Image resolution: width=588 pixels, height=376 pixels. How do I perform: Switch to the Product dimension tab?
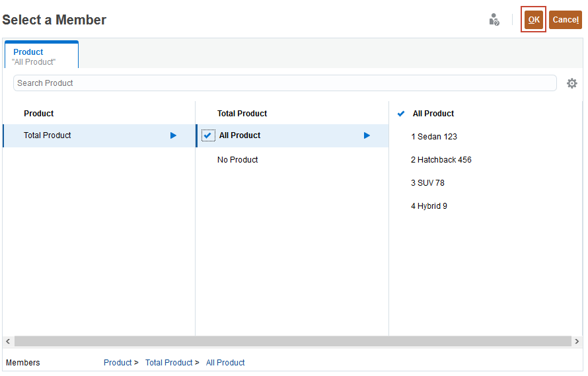[41, 56]
